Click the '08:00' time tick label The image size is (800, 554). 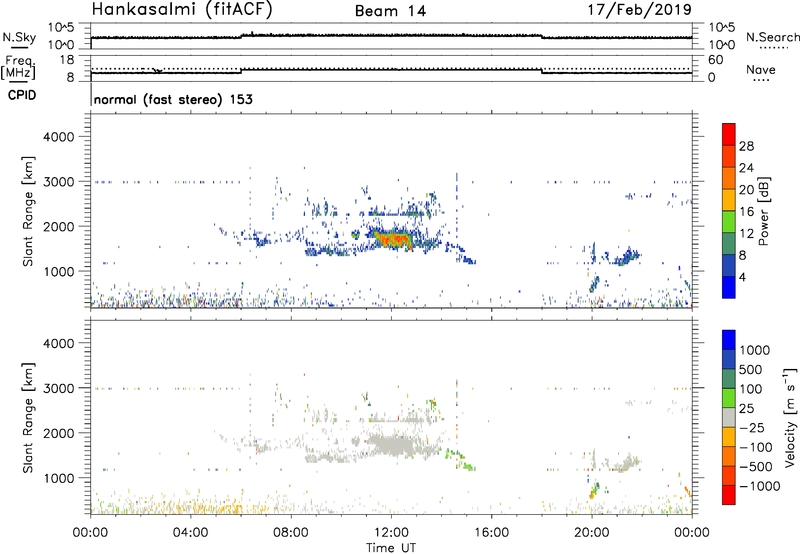pyautogui.click(x=291, y=533)
